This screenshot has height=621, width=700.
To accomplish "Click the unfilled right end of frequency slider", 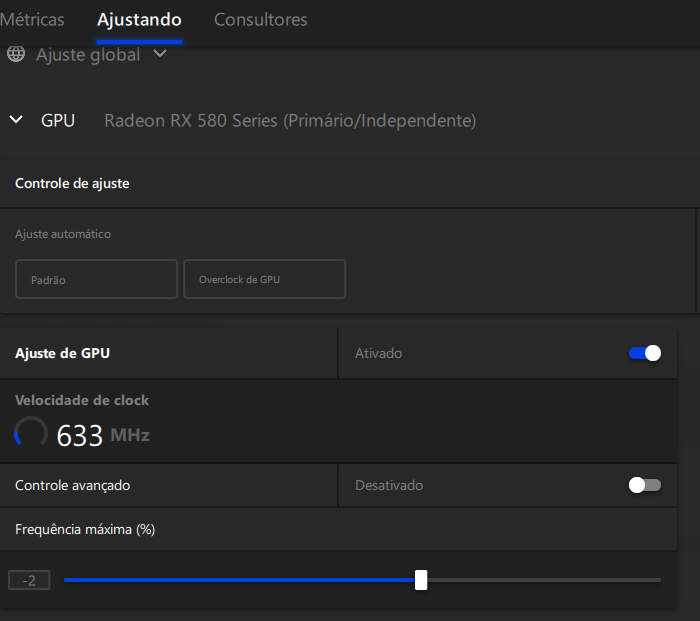I will click(x=544, y=580).
